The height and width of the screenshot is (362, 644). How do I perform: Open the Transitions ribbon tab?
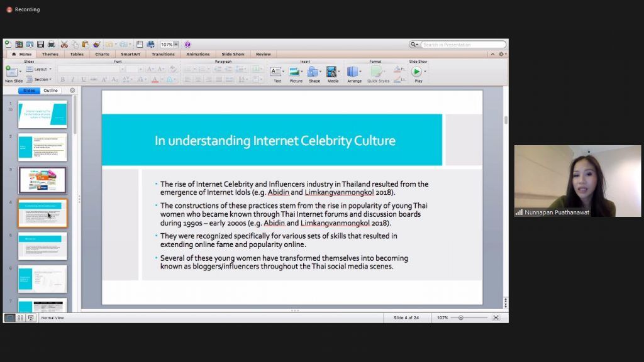pyautogui.click(x=163, y=54)
